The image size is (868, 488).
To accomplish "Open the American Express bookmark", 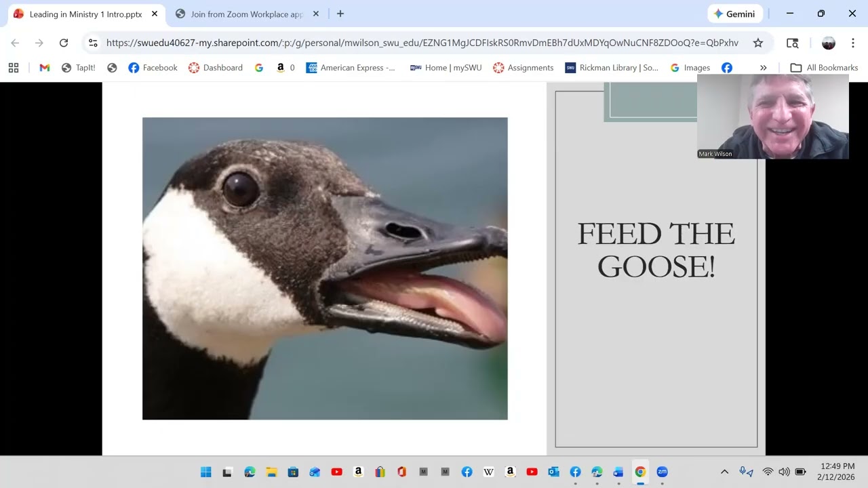I will tap(351, 68).
